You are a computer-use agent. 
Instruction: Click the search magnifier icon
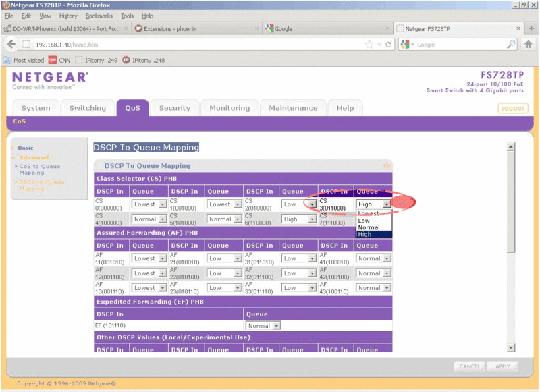(x=511, y=45)
